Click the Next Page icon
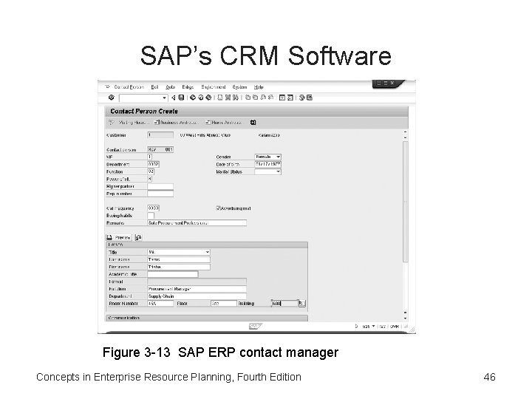 [263, 98]
